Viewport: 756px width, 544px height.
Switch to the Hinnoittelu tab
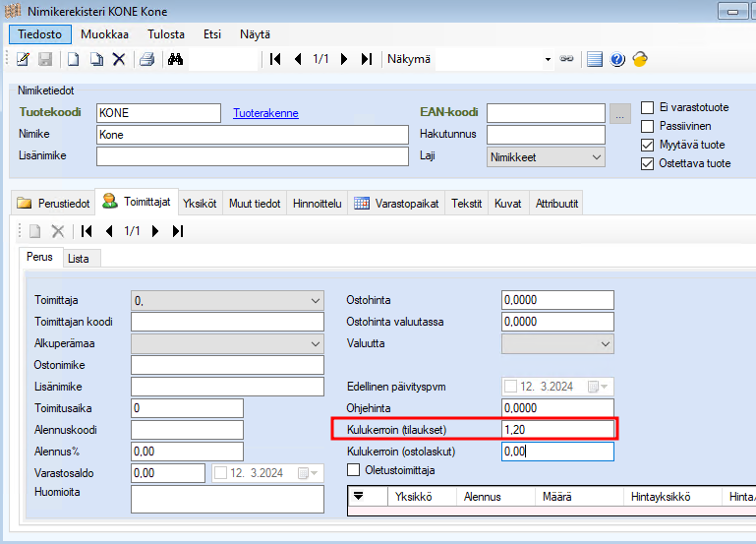pos(317,204)
